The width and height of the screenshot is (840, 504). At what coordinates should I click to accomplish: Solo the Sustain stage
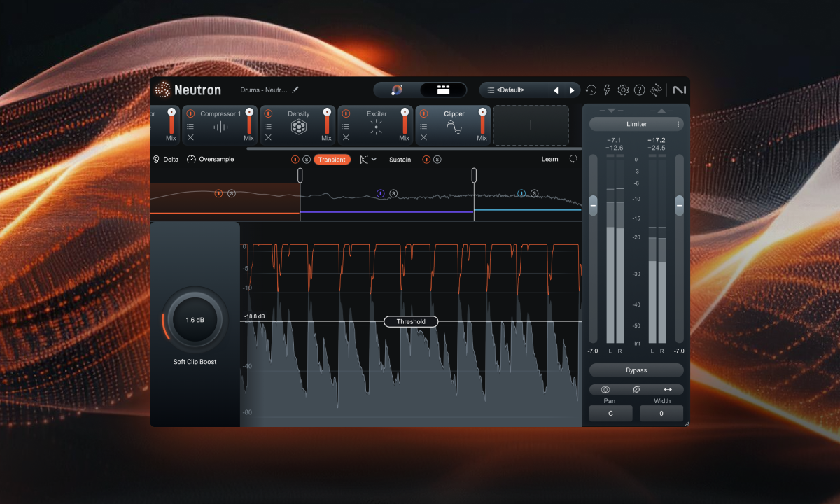[437, 160]
